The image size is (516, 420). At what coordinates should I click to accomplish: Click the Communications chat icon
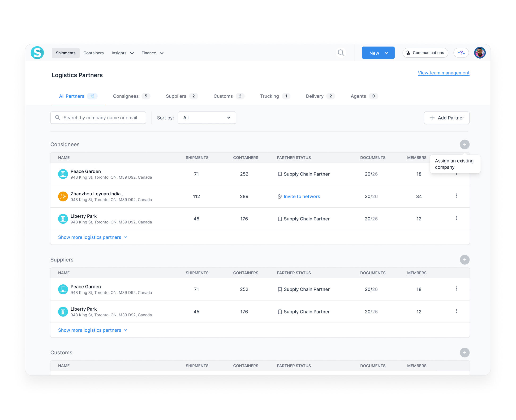tap(408, 53)
